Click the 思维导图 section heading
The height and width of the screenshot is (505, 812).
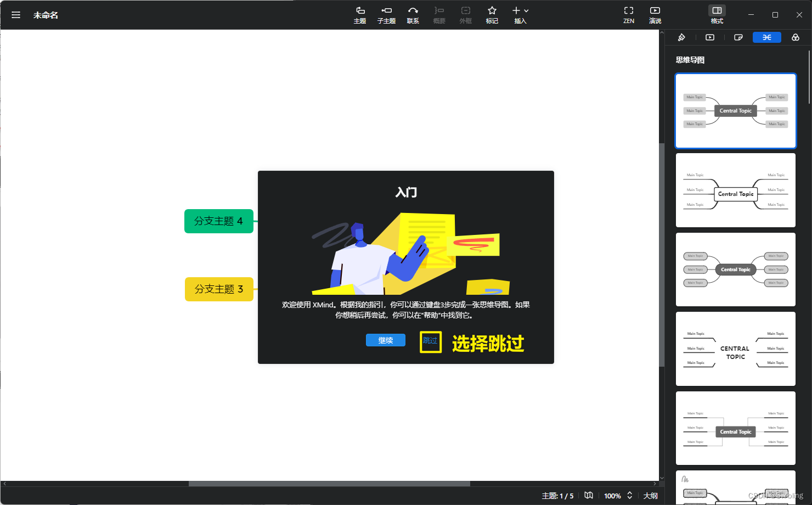690,60
